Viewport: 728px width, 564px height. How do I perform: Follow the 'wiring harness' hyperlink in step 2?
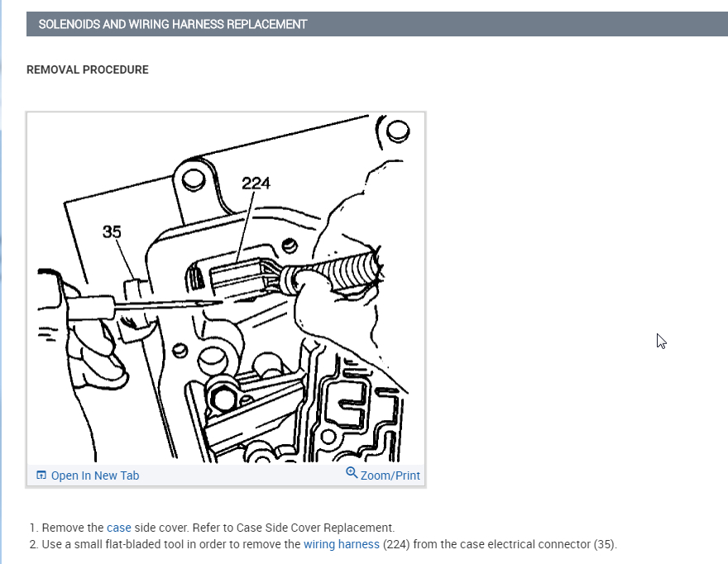point(341,544)
